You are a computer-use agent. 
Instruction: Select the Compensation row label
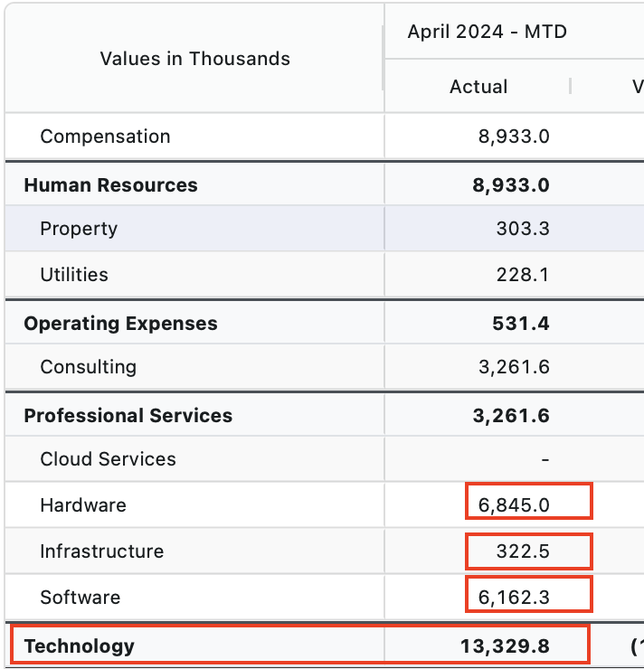coord(105,137)
